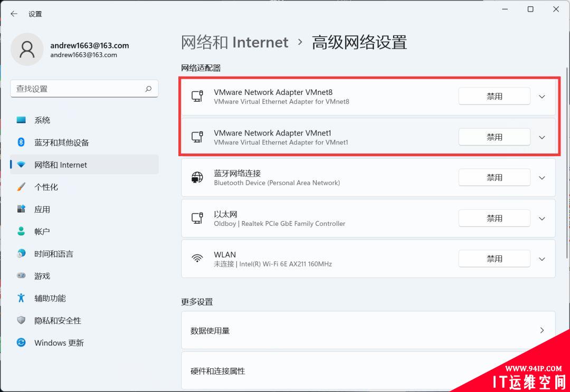Click the Bluetooth icon in sidebar

pos(21,142)
